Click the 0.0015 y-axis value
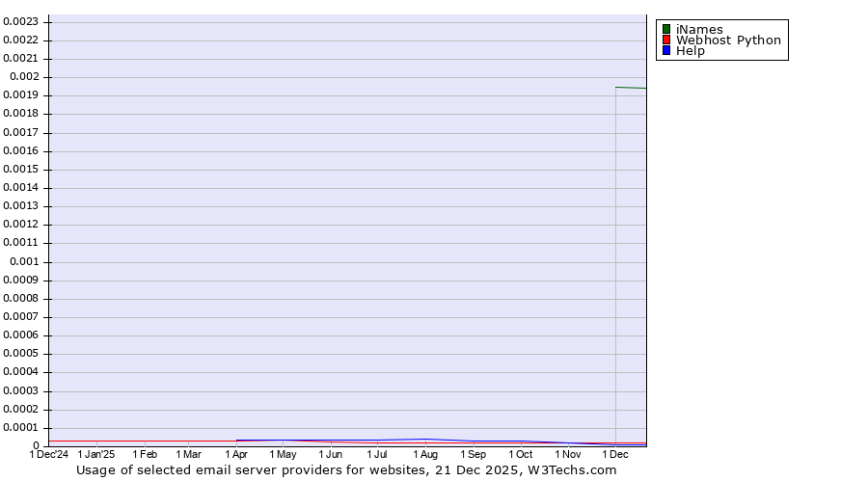The image size is (868, 482). pyautogui.click(x=20, y=169)
